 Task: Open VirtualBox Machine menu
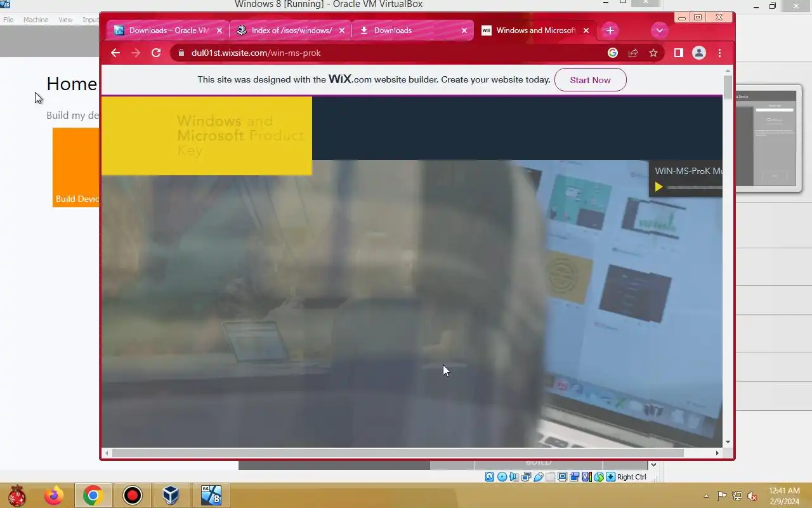pos(36,20)
